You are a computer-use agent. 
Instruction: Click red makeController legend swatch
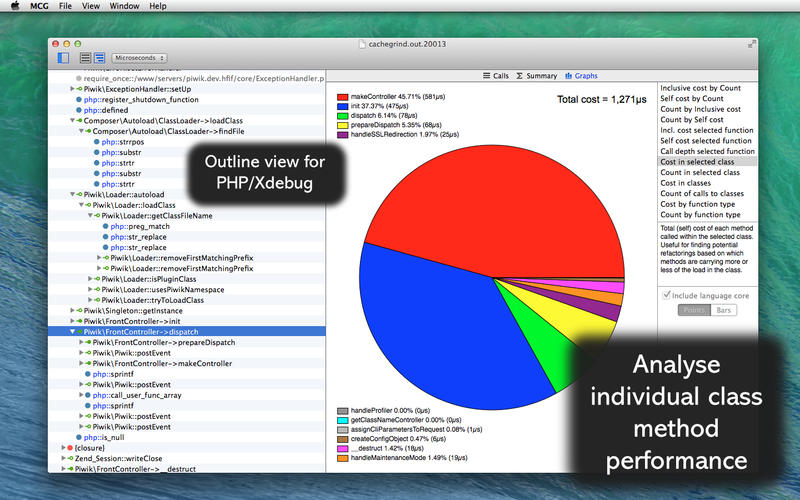(342, 97)
